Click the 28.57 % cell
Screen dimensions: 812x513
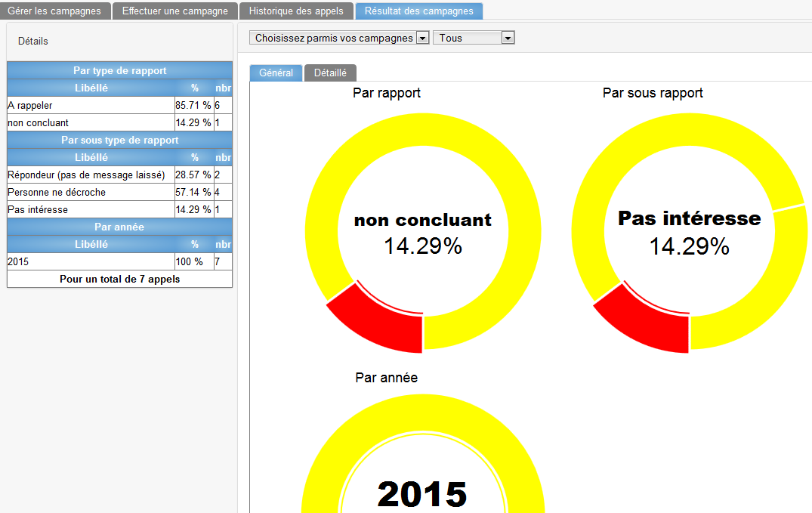point(193,175)
